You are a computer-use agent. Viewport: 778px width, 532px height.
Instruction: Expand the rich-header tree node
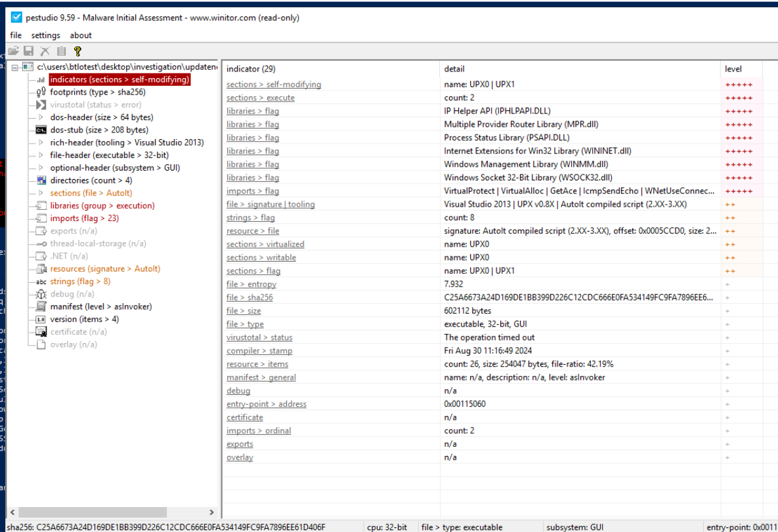[40, 142]
